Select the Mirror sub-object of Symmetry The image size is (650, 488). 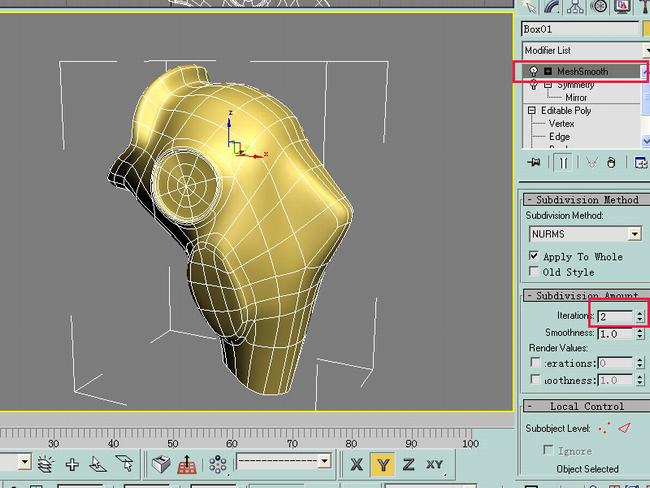click(x=576, y=98)
